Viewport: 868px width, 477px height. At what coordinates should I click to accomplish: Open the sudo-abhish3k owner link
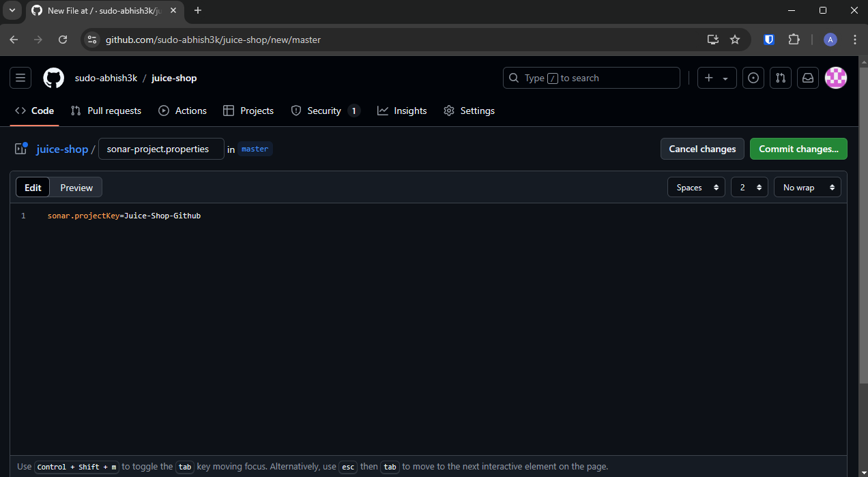[106, 78]
